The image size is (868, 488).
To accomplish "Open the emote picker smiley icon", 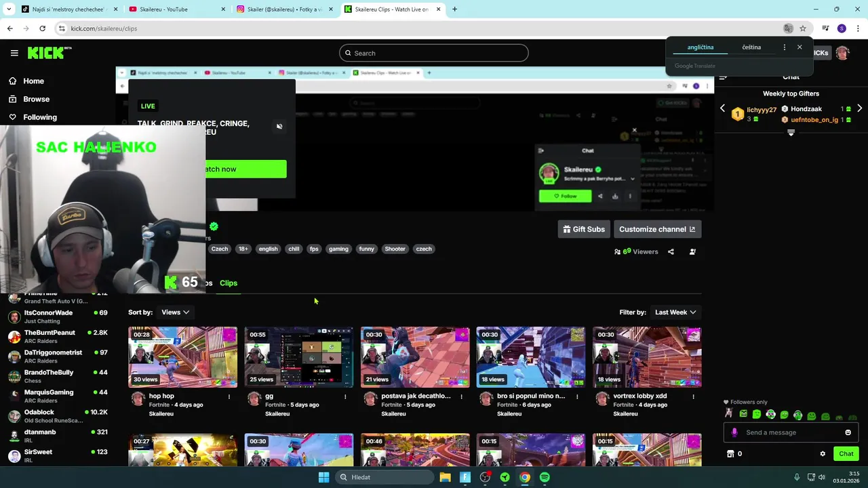I will (x=848, y=432).
